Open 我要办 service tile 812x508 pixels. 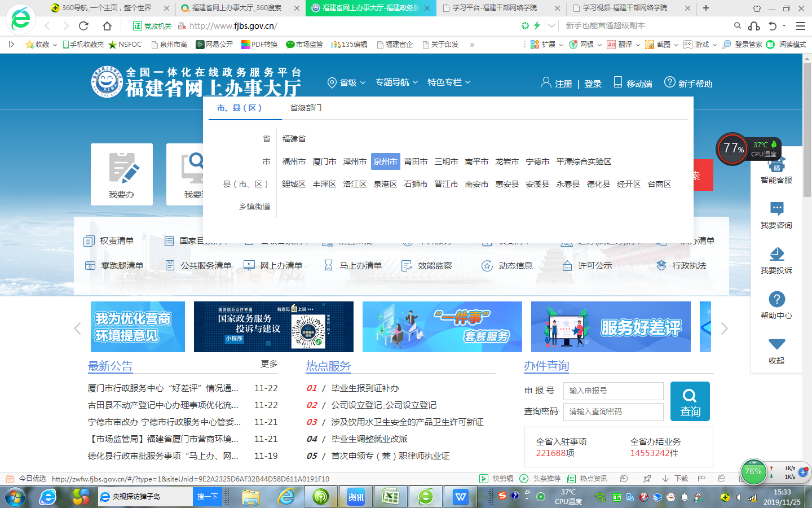[122, 174]
